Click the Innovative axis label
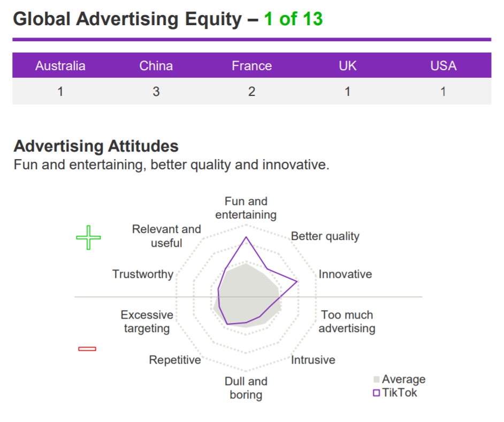This screenshot has height=422, width=504. tap(345, 274)
